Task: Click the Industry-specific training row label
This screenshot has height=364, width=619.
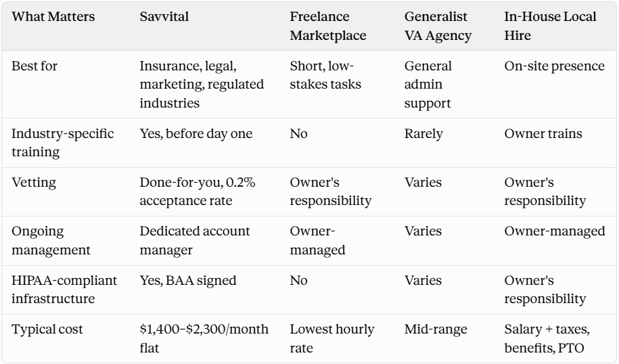Action: [63, 143]
